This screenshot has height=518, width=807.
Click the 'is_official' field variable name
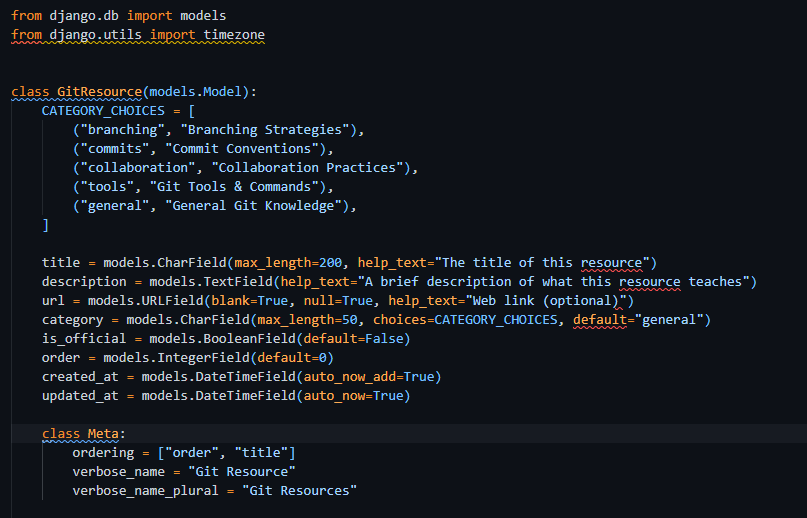[x=84, y=339]
